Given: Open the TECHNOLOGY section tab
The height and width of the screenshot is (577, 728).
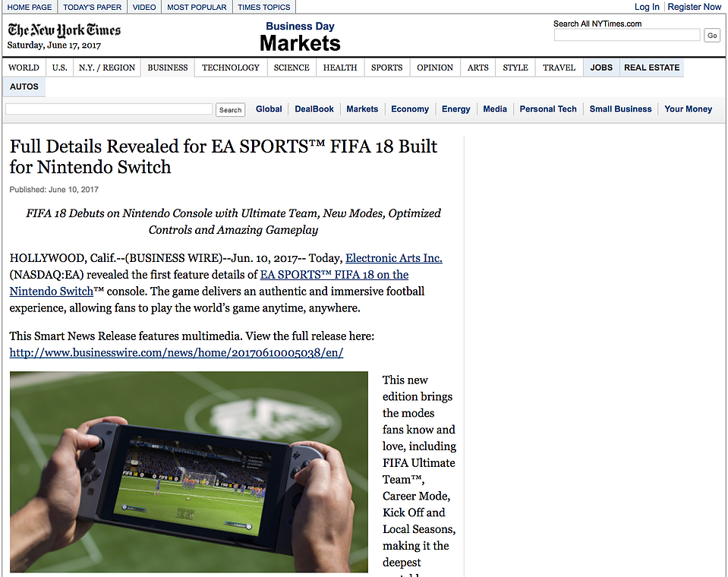Looking at the screenshot, I should point(230,68).
